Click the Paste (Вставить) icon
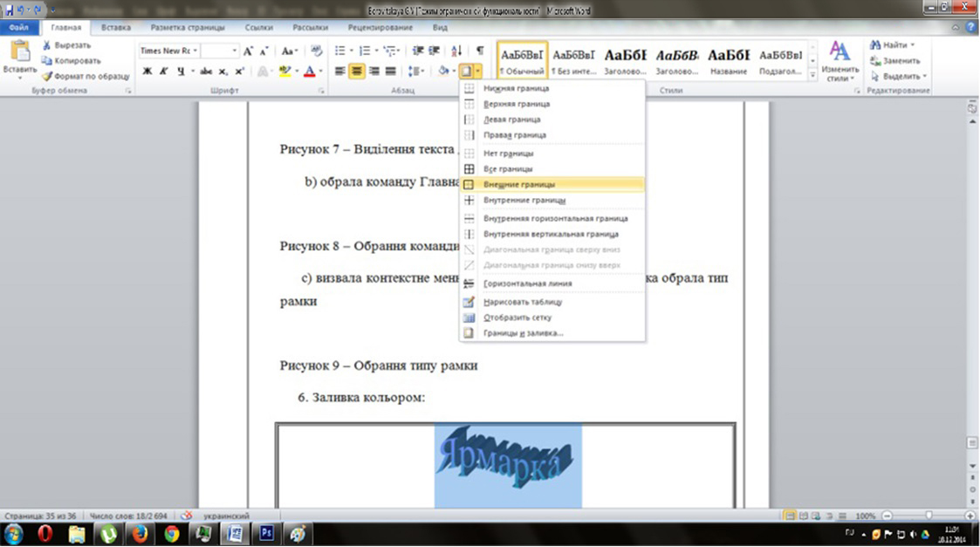 [19, 52]
